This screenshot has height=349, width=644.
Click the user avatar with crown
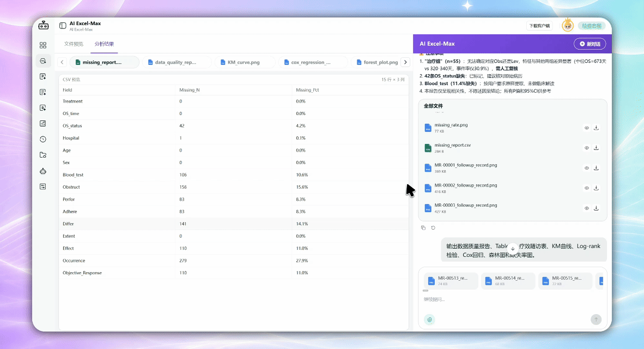pos(568,26)
